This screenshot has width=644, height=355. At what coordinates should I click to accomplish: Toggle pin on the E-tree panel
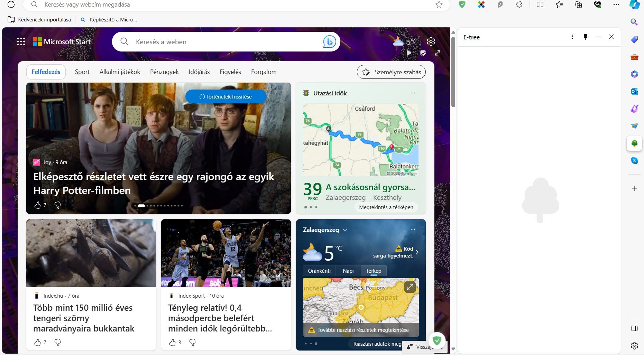click(585, 37)
